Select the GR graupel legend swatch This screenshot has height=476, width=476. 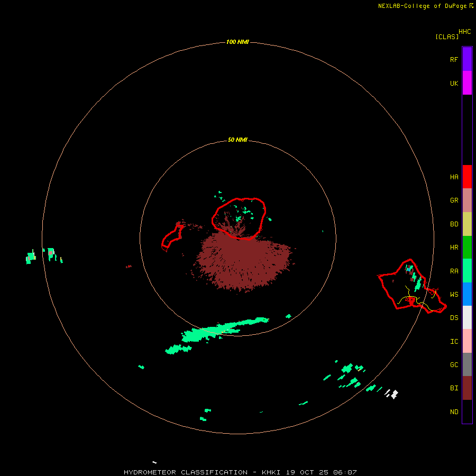pyautogui.click(x=467, y=200)
